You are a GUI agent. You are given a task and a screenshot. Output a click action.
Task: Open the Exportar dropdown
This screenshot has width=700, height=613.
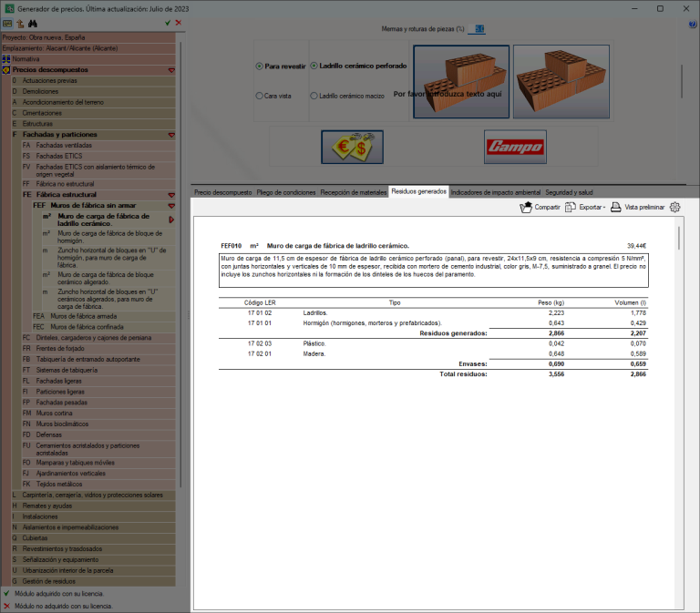(585, 207)
